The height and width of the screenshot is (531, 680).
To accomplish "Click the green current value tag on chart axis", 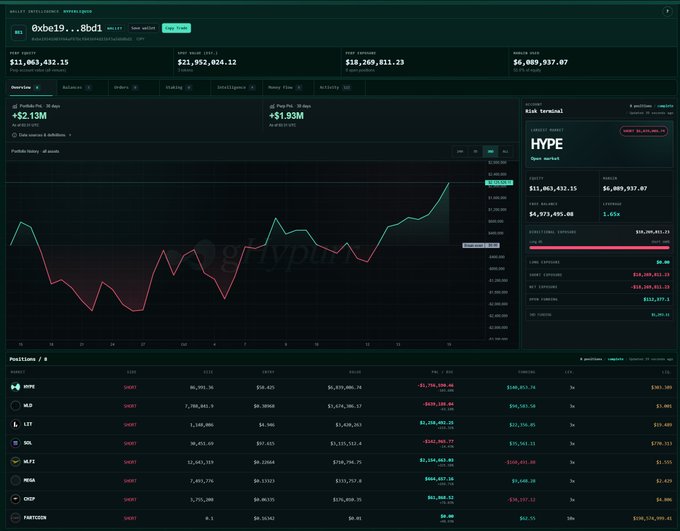I will (x=499, y=183).
